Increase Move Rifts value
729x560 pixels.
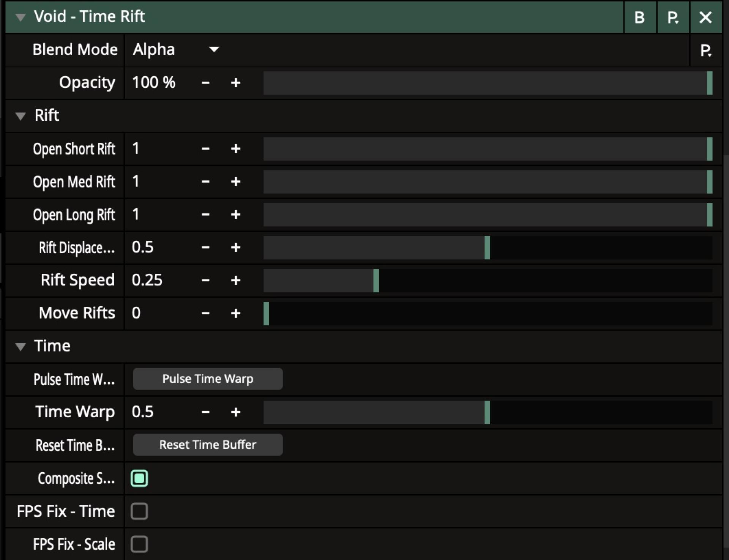(235, 313)
